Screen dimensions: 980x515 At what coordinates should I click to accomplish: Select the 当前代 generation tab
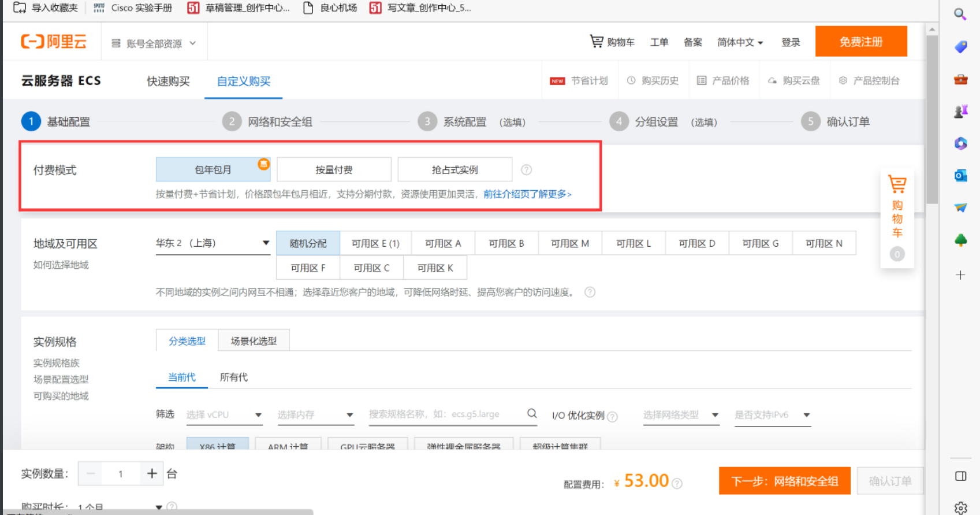(182, 377)
